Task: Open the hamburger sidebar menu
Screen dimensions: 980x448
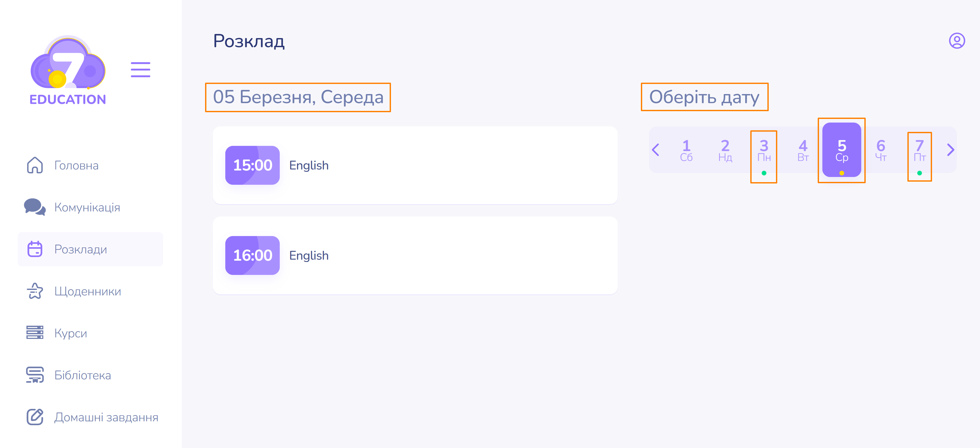Action: click(140, 70)
